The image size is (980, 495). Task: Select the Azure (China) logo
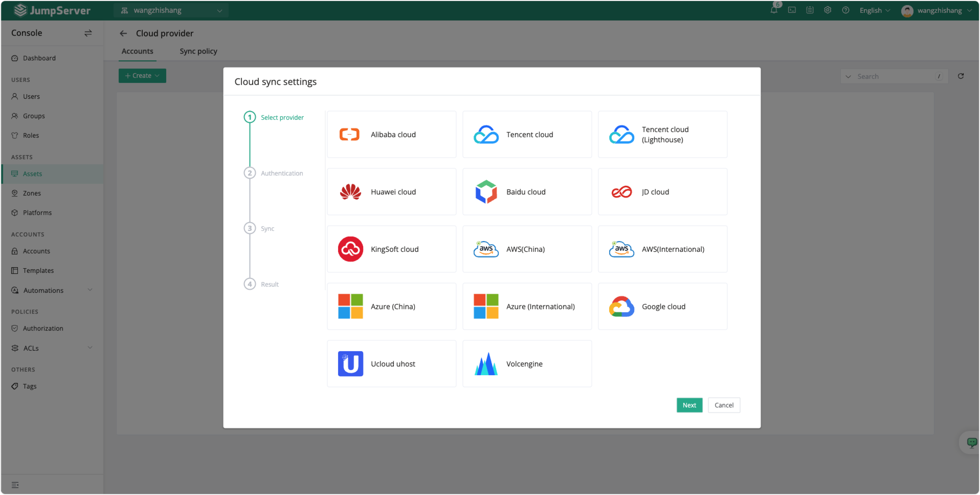click(350, 307)
